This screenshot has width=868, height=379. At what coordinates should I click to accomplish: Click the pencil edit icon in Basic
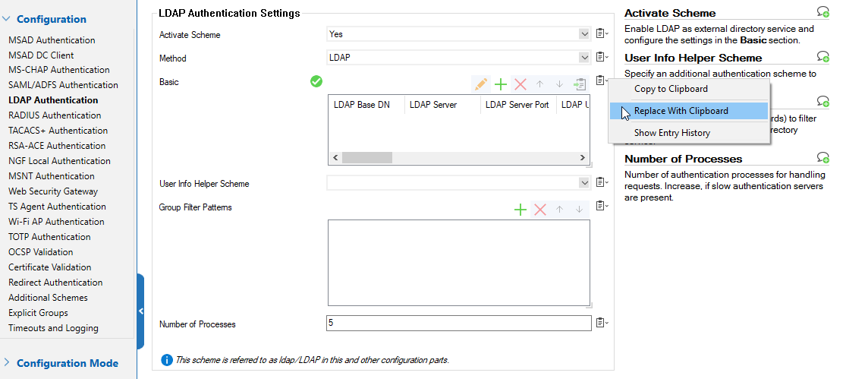(480, 84)
